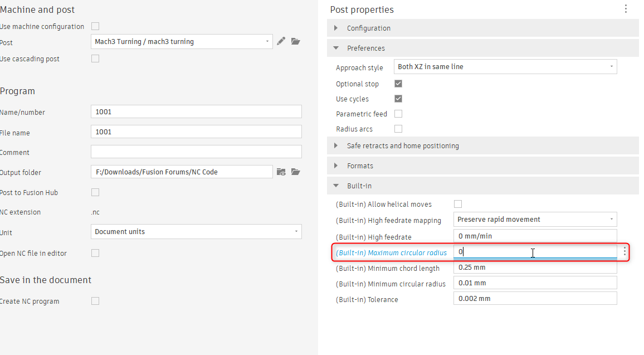
Task: Uncheck Use cycles checkbox
Action: [398, 99]
